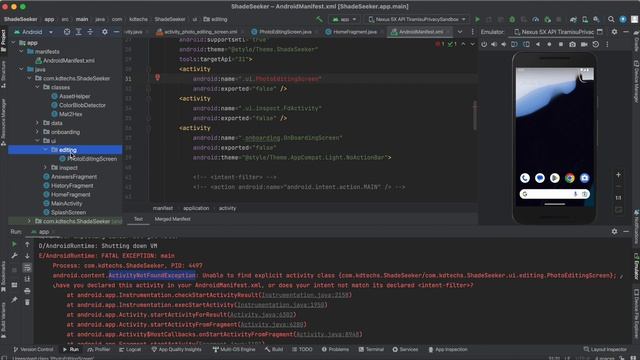Click the wrench icon in Run panel
The image size is (640, 360).
14,256
